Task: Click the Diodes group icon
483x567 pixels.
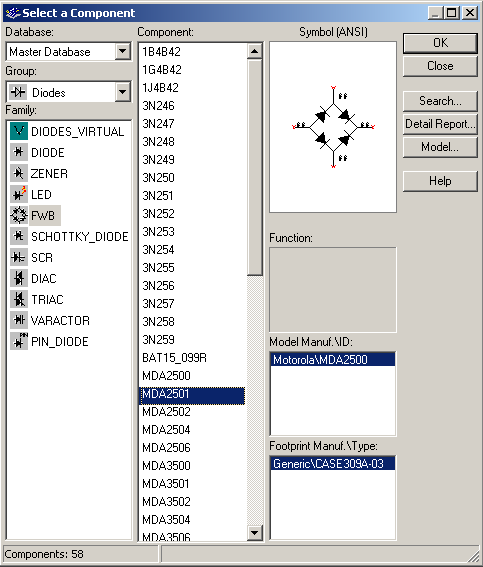Action: point(18,92)
